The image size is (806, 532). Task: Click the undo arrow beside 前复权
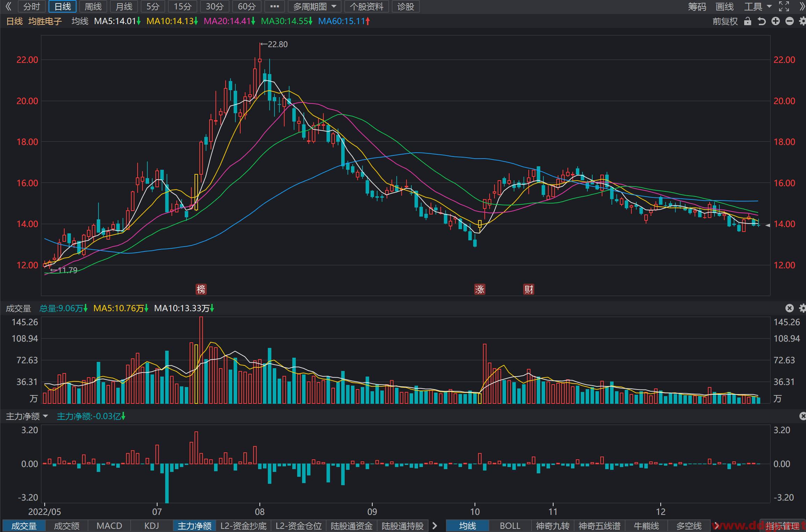tap(762, 21)
